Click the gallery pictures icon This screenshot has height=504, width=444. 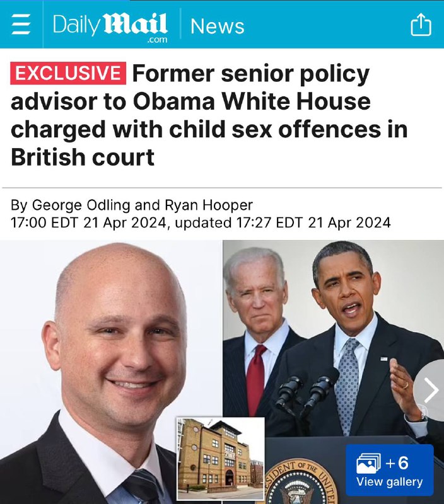(x=368, y=464)
